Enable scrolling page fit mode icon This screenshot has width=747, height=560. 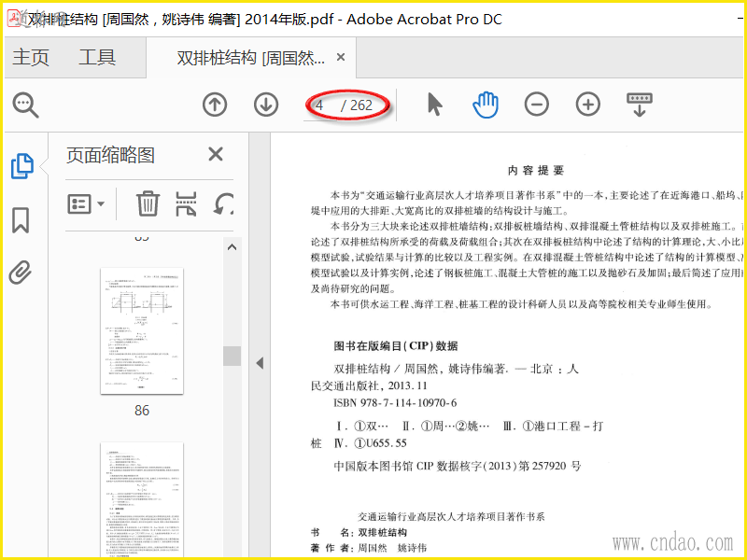(x=640, y=105)
